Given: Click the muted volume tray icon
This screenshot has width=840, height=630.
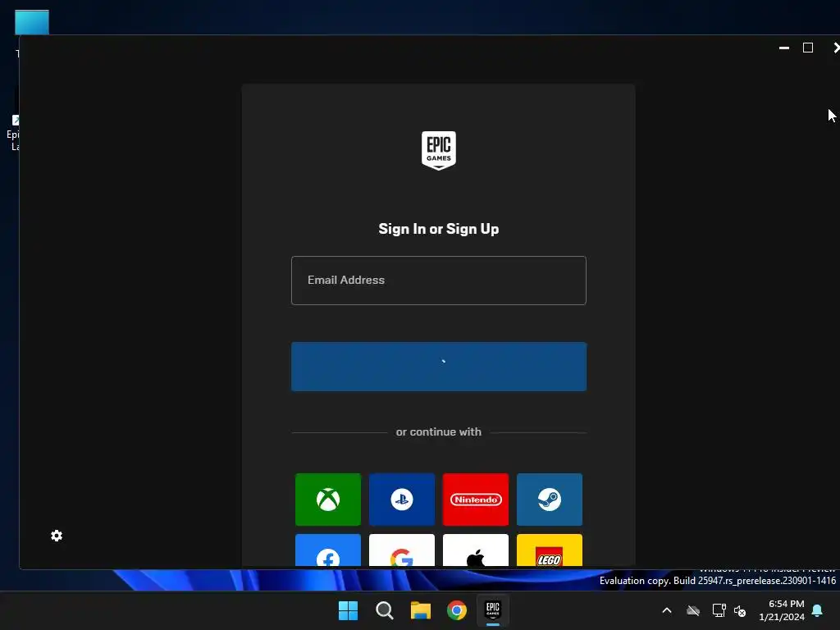Looking at the screenshot, I should pos(740,610).
